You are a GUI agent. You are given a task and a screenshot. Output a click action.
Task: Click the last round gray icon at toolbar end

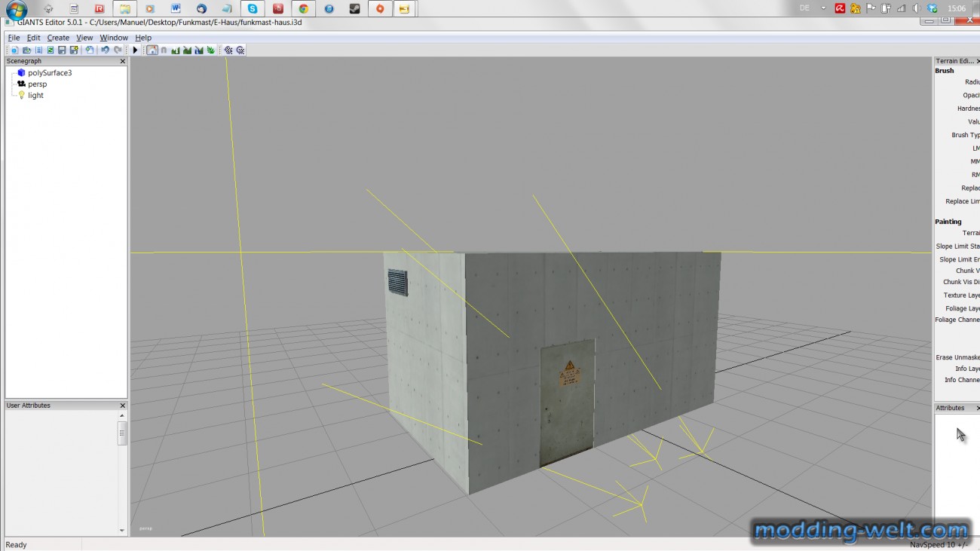pyautogui.click(x=240, y=51)
